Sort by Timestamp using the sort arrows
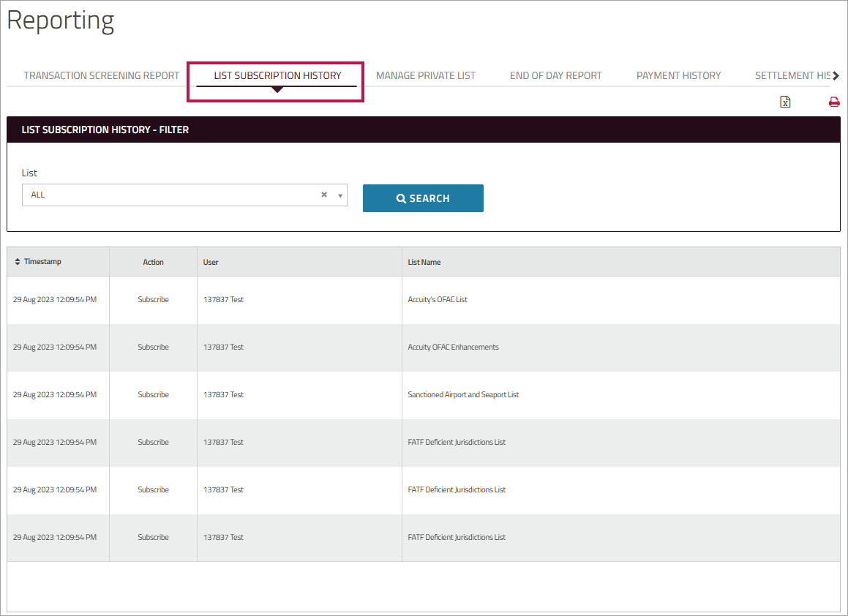This screenshot has height=616, width=848. (18, 262)
